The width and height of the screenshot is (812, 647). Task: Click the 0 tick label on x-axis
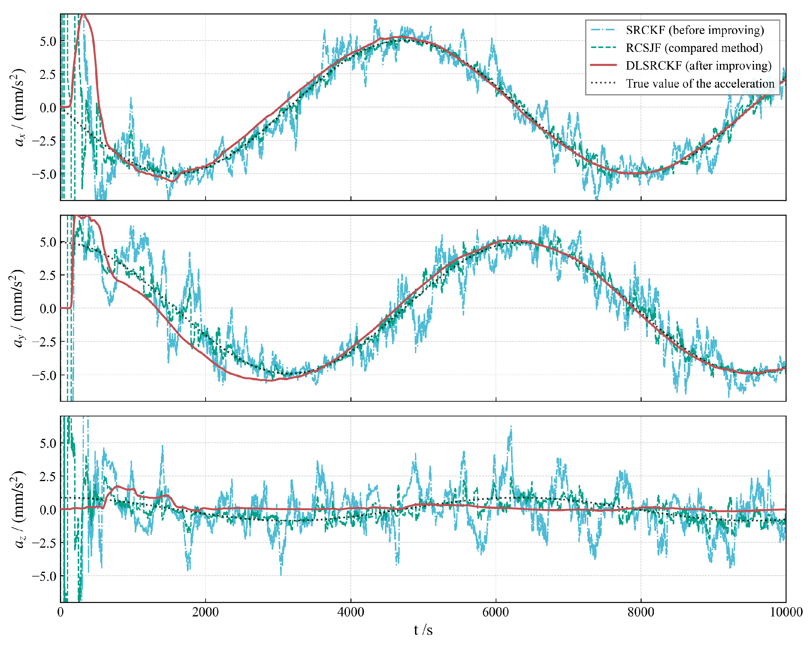tap(60, 612)
